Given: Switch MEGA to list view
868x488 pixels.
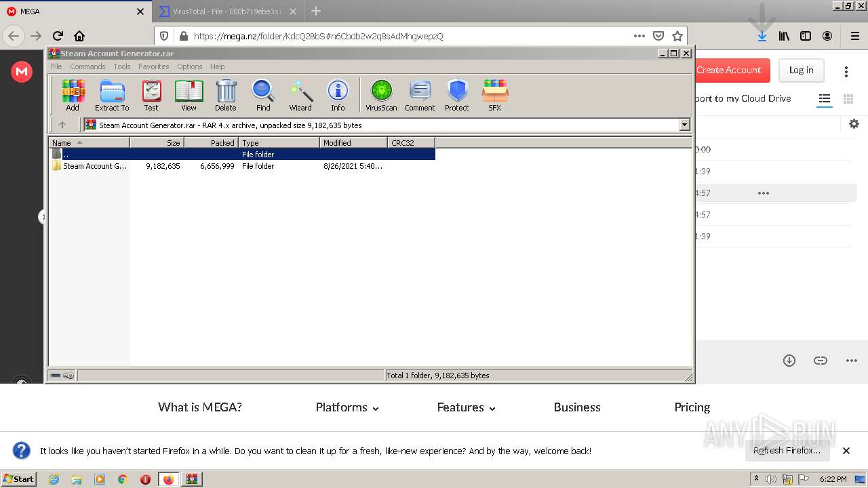Looking at the screenshot, I should click(x=824, y=99).
